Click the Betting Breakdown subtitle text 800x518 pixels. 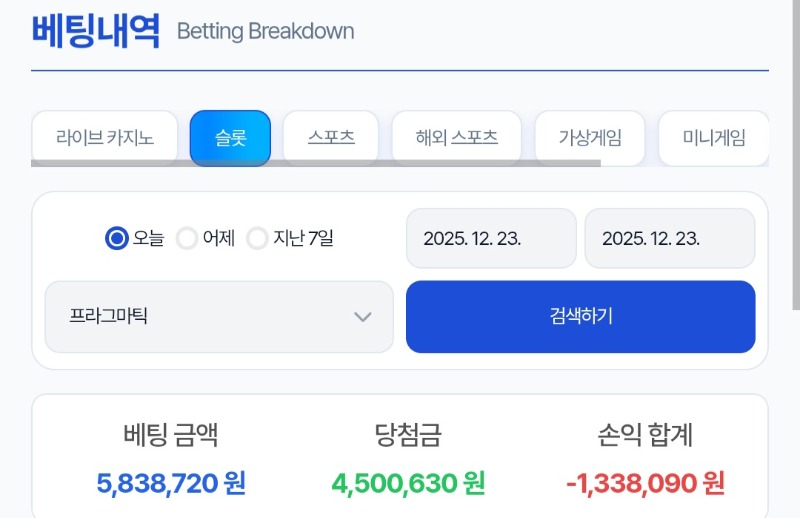(265, 31)
